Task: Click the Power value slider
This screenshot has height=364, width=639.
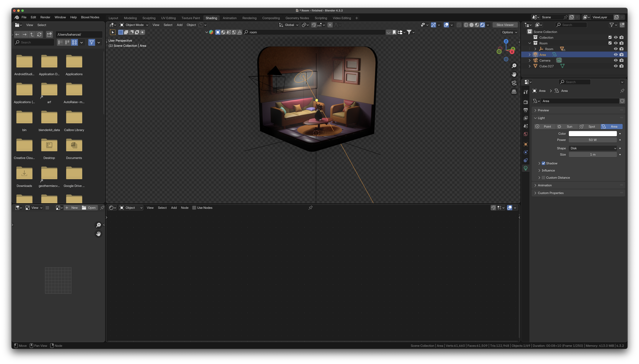Action: click(x=593, y=140)
